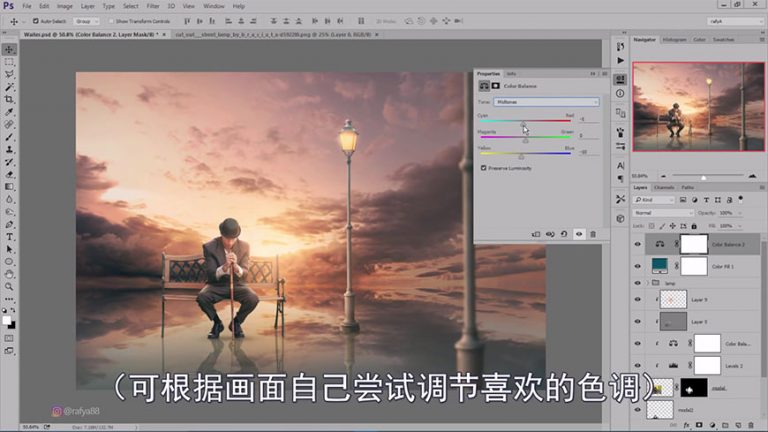Screen dimensions: 768x432
Task: Select the Zoom tool
Action: coord(9,287)
